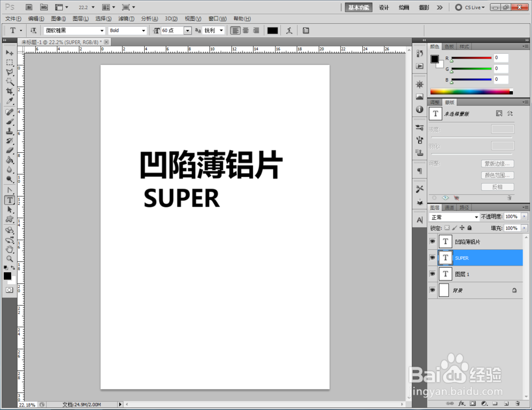Select the Healing Brush tool
Viewport: 532px width, 410px height.
(x=10, y=112)
